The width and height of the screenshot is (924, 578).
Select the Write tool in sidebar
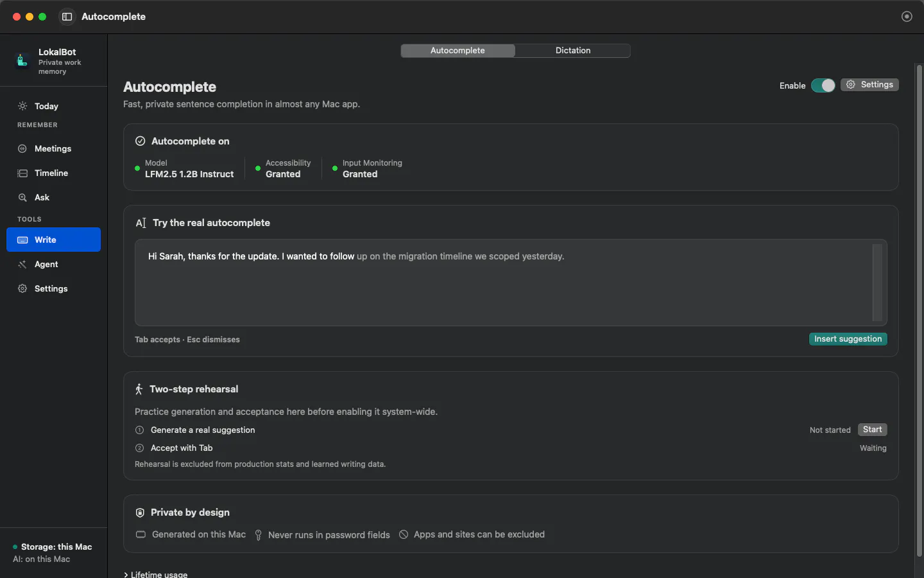click(53, 240)
